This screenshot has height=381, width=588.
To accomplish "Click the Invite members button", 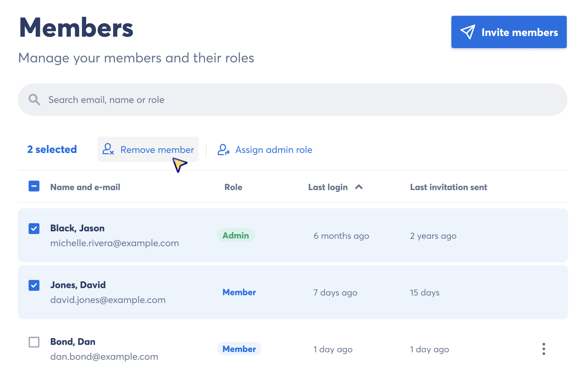I will 509,32.
